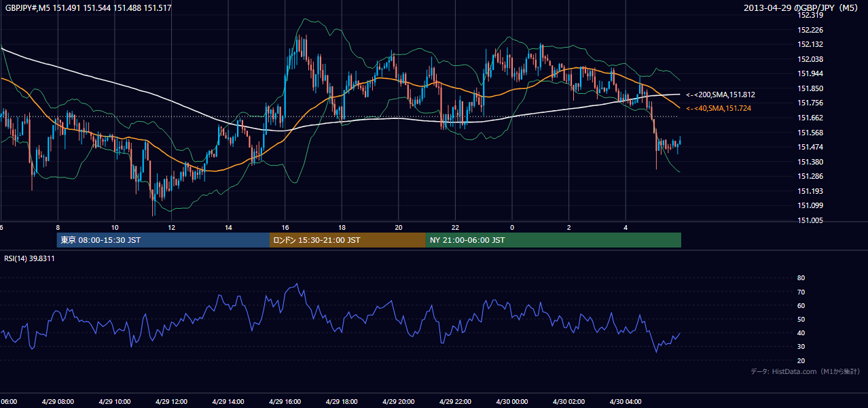Click price level 151.193 on price axis
Screen dimensions: 868x408
810,191
